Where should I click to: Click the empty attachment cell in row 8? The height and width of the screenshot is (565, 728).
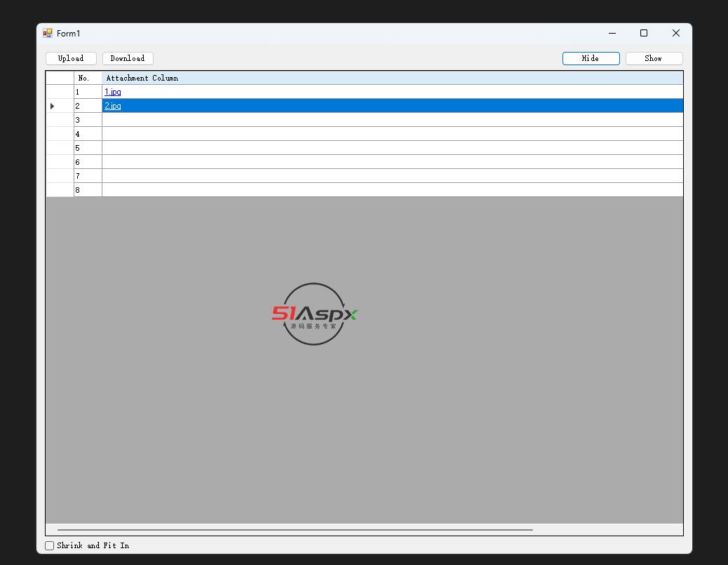click(x=392, y=190)
